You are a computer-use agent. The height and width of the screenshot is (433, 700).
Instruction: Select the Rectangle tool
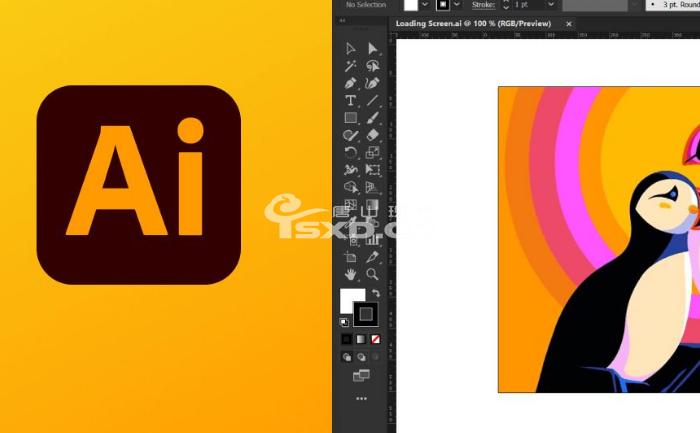click(350, 118)
